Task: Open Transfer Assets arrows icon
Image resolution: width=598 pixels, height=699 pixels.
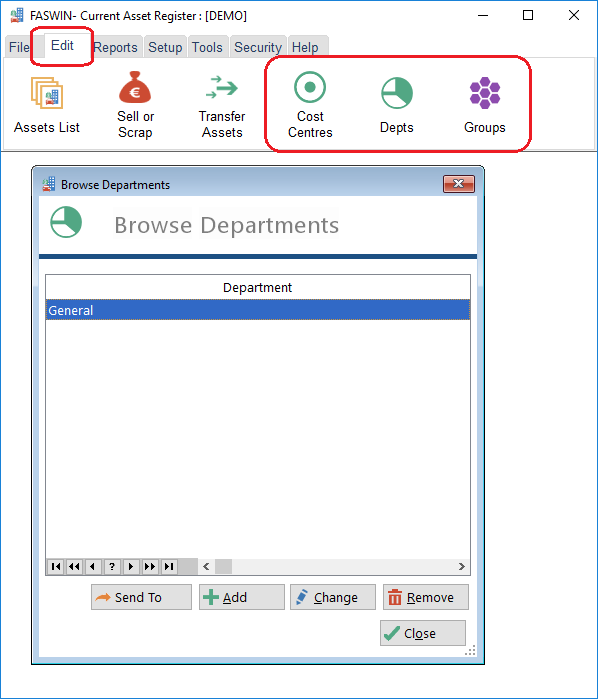Action: [x=222, y=87]
